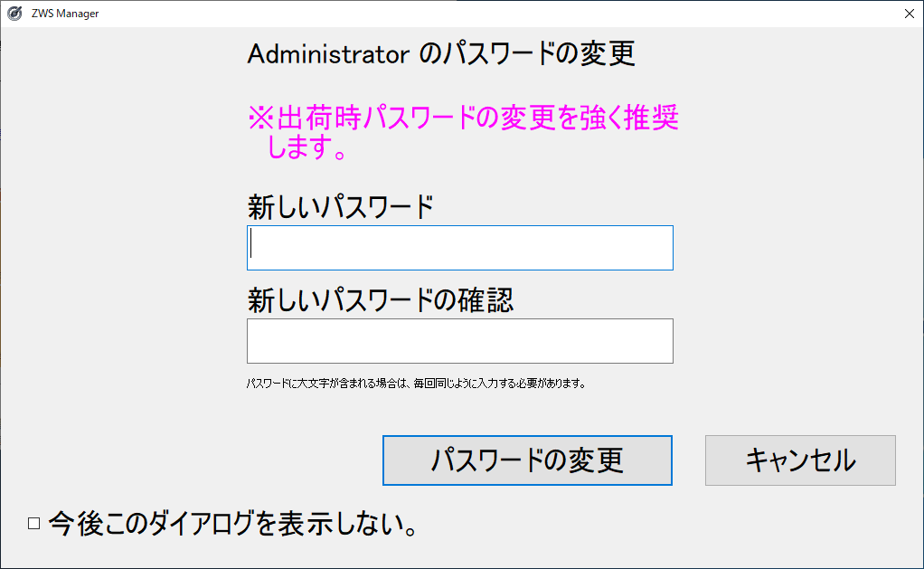Enable the 今後このダイアログを表示しない checkbox
The width and height of the screenshot is (924, 569).
coord(34,523)
